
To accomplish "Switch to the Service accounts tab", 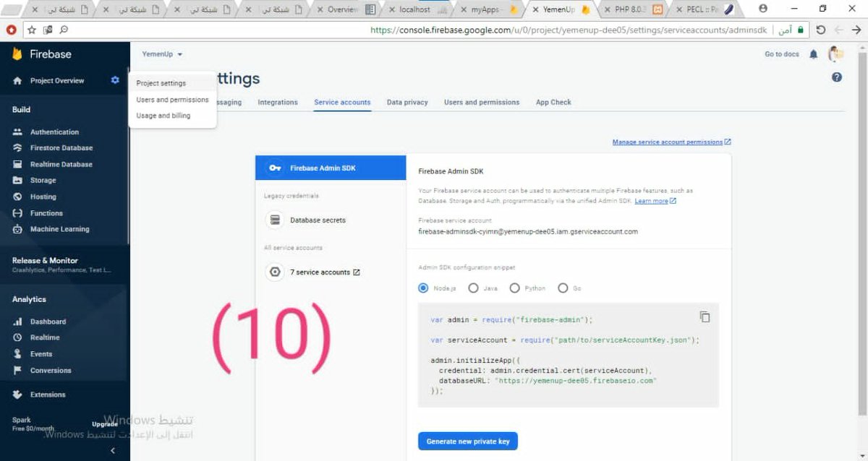I will point(342,103).
